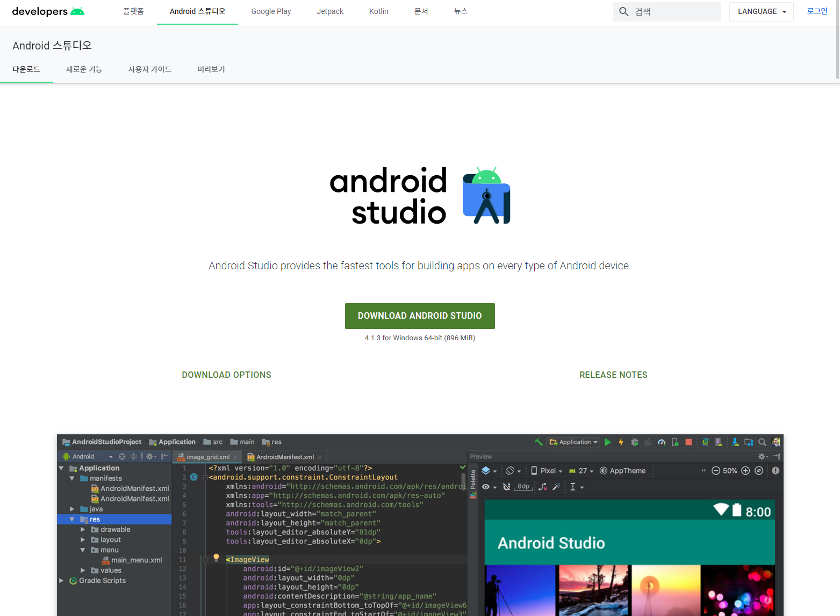Open the Jetpack navigation item
Image resolution: width=840 pixels, height=616 pixels.
click(330, 11)
